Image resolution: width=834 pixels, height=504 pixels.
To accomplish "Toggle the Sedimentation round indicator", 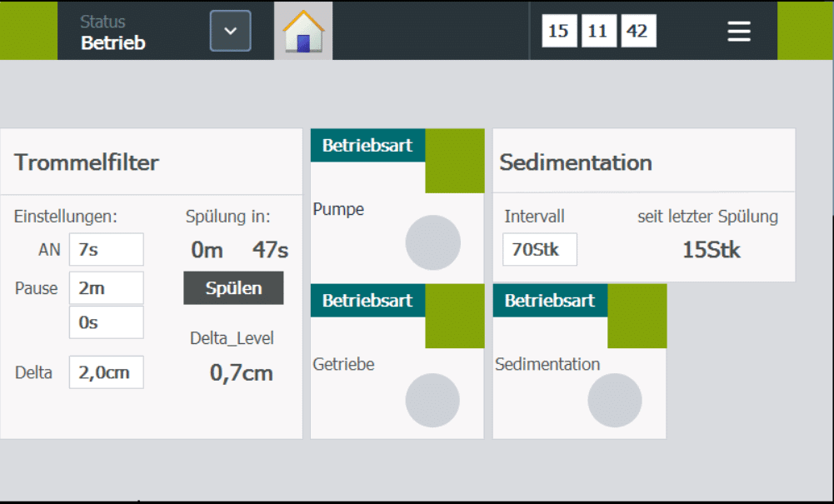I will [615, 400].
